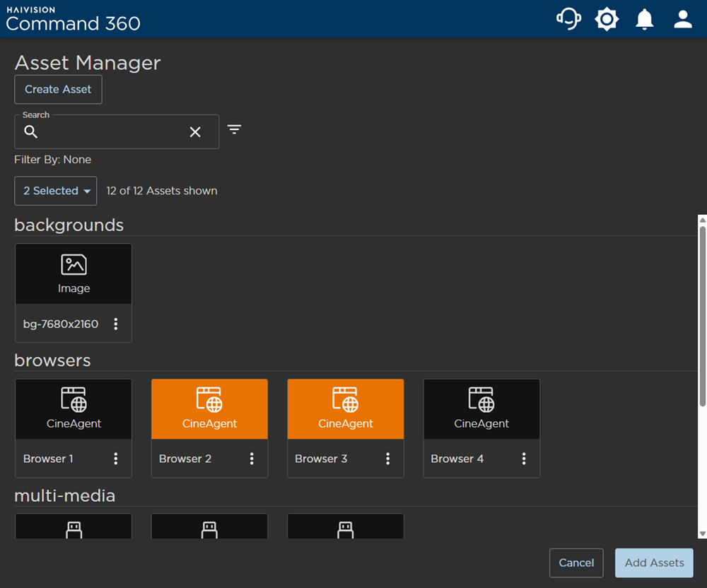Click the Add Assets button

pyautogui.click(x=654, y=563)
